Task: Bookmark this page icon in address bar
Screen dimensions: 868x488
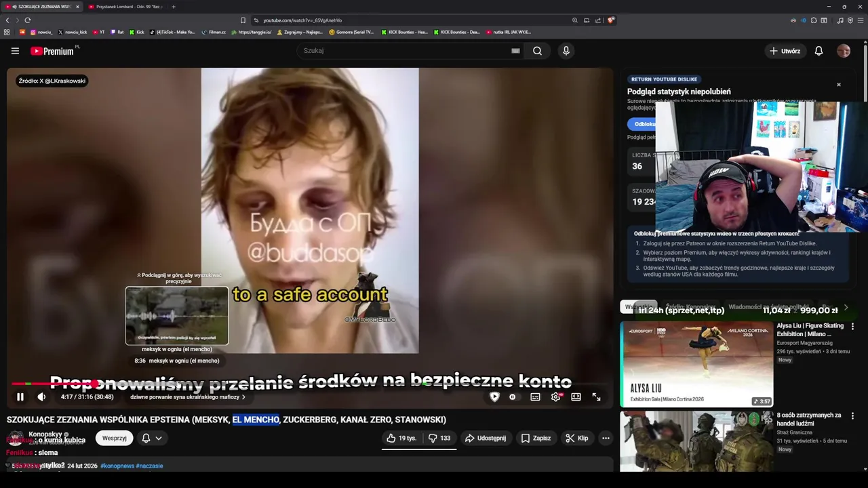Action: tap(243, 20)
